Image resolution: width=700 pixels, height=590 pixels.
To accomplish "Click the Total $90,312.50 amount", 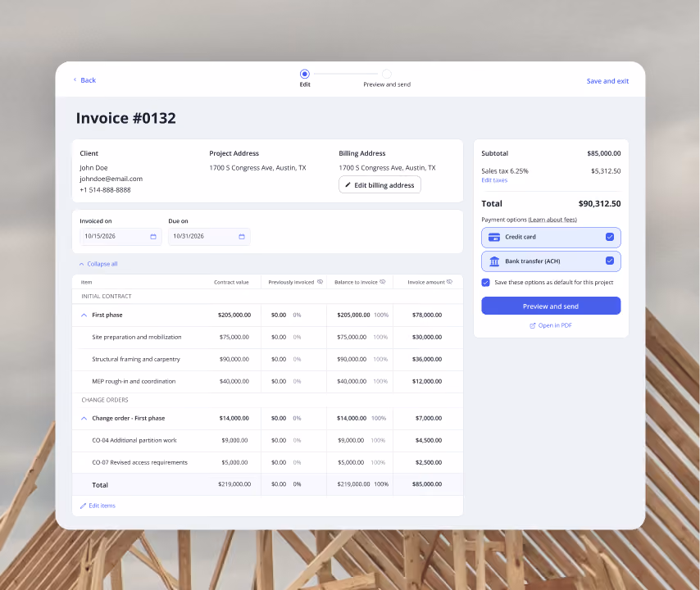I will tap(599, 204).
